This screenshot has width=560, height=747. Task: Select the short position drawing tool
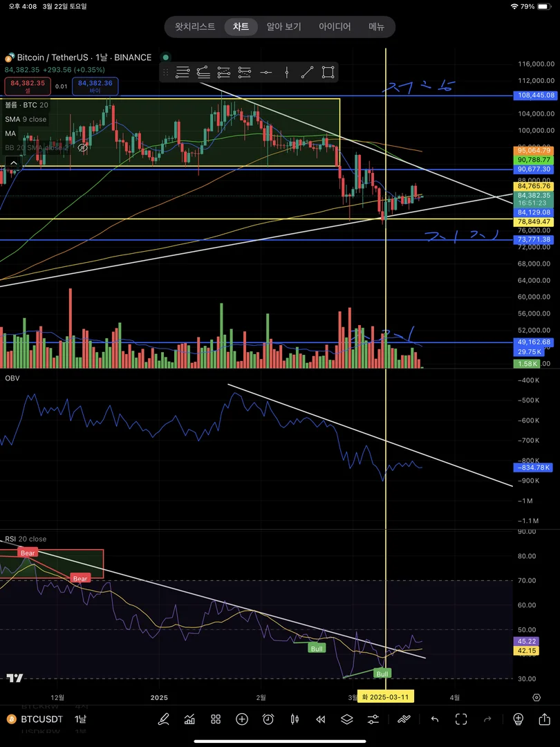245,73
